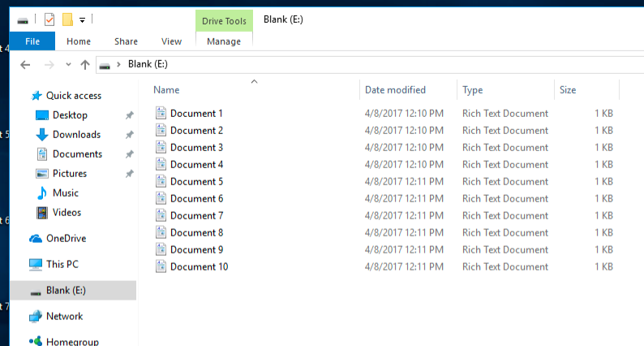Image resolution: width=644 pixels, height=346 pixels.
Task: Expand the Recent locations dropdown arrow
Action: [x=68, y=64]
